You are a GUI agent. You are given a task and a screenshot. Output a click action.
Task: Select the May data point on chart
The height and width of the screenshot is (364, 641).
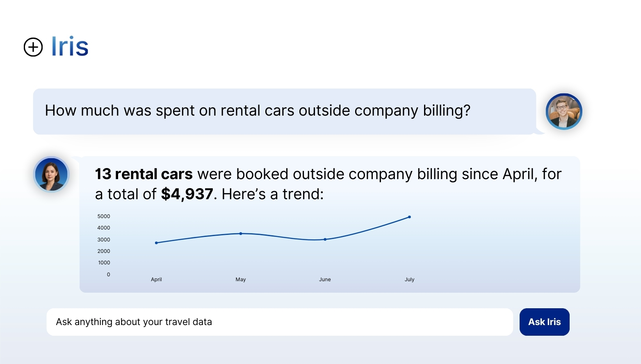(x=241, y=234)
